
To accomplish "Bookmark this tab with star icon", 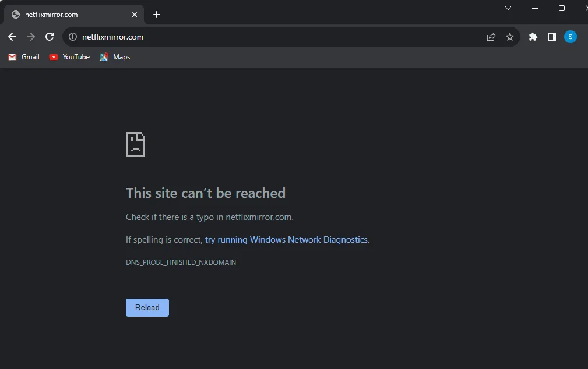I will pos(510,37).
